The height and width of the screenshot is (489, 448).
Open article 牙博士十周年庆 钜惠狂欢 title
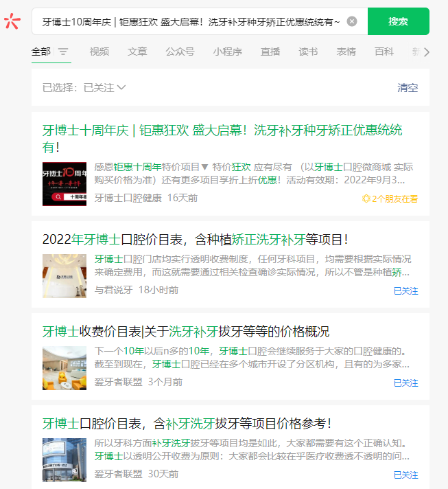(222, 139)
